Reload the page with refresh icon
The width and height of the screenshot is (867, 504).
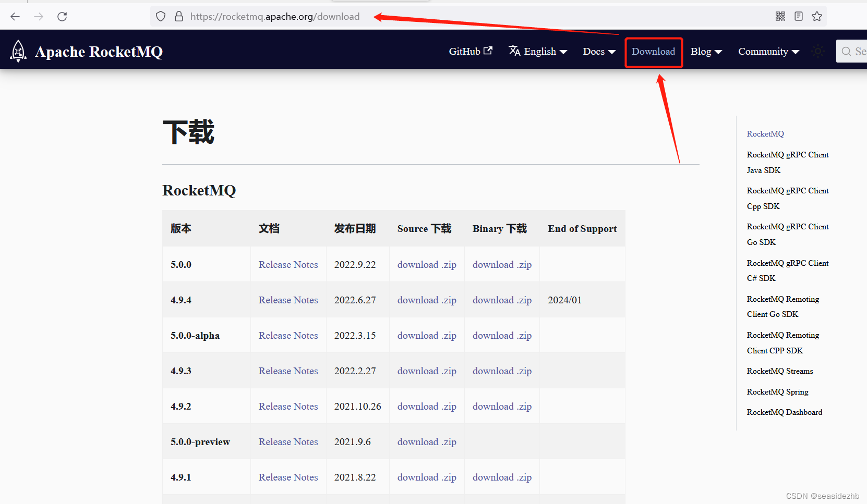tap(62, 17)
